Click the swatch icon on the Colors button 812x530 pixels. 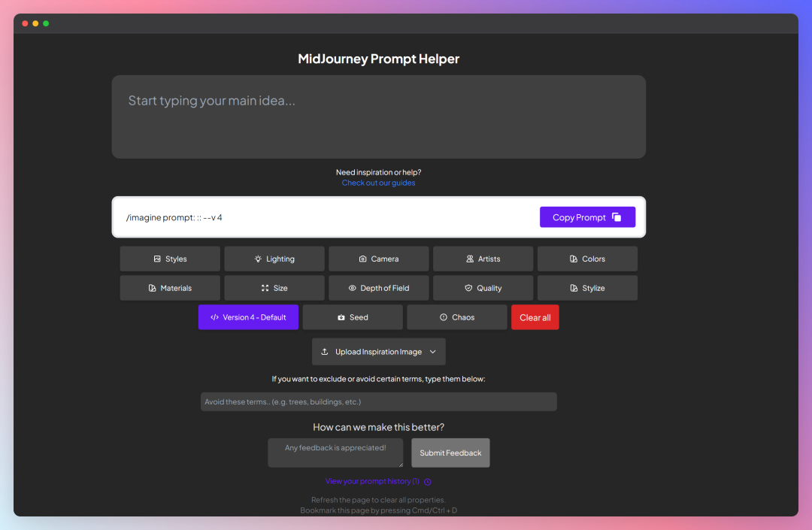click(x=573, y=259)
